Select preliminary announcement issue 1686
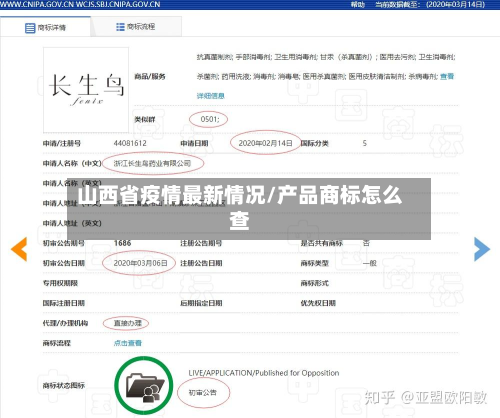500x418 pixels. point(122,243)
